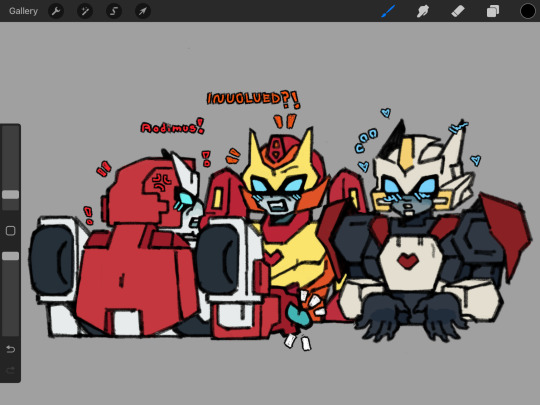The height and width of the screenshot is (405, 540).
Task: Open the black color swatch picker
Action: pyautogui.click(x=528, y=11)
